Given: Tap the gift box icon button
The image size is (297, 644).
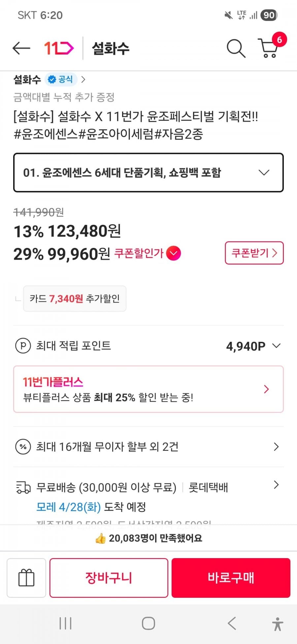Looking at the screenshot, I should (26, 578).
